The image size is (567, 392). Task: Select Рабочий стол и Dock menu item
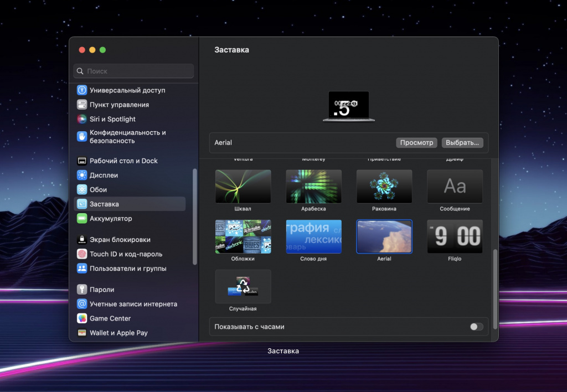123,161
